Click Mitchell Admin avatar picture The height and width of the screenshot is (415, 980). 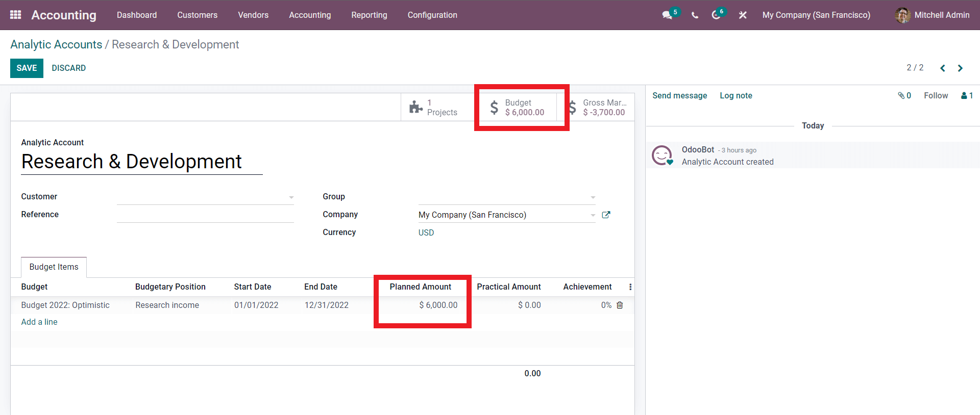[902, 15]
